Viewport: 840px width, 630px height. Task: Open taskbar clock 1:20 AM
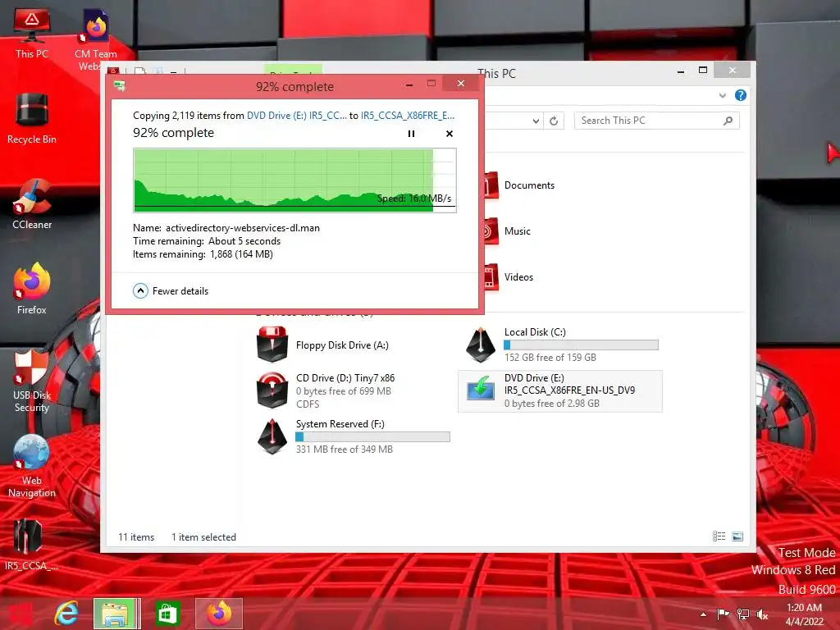click(x=804, y=614)
